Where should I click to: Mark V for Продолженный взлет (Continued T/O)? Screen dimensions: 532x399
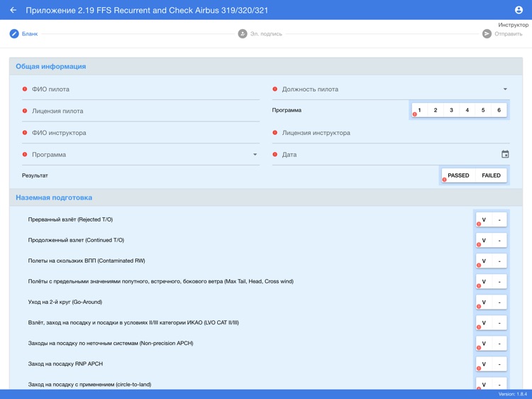point(484,241)
